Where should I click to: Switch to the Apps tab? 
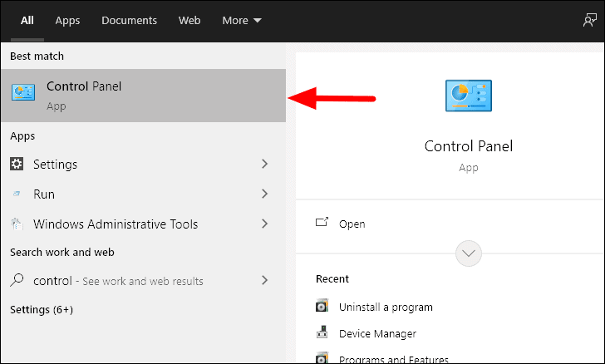(x=67, y=21)
